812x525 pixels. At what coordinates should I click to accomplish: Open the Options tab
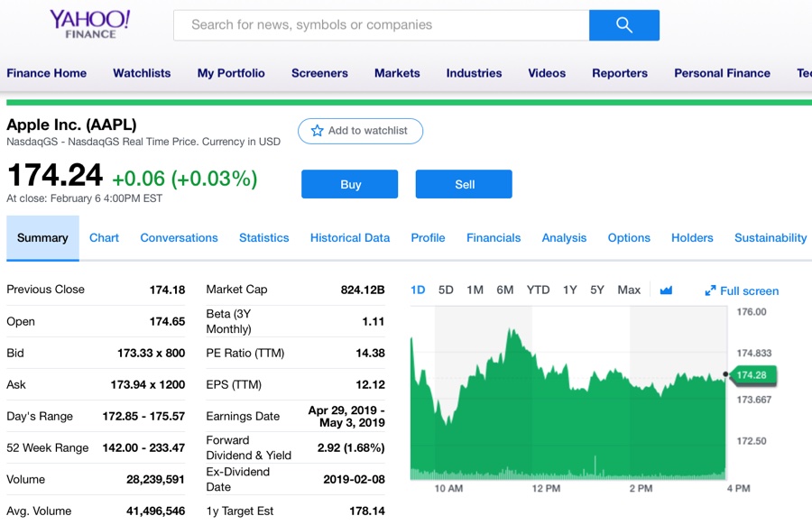629,238
